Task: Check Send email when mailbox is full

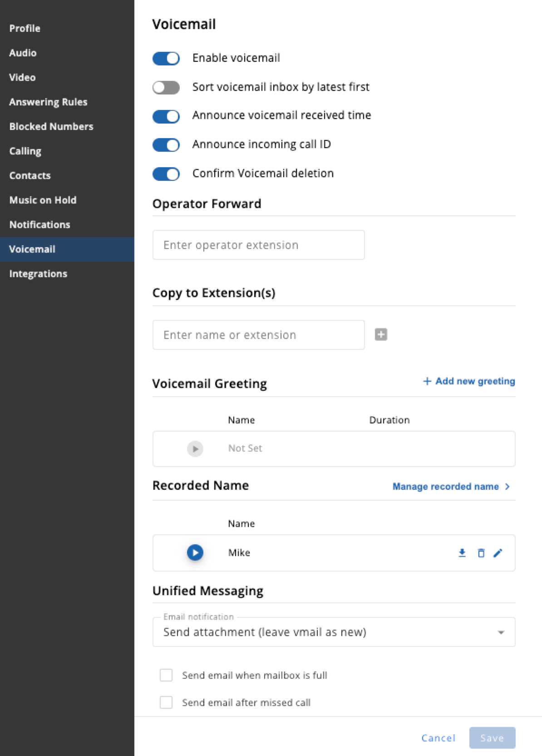Action: click(166, 675)
